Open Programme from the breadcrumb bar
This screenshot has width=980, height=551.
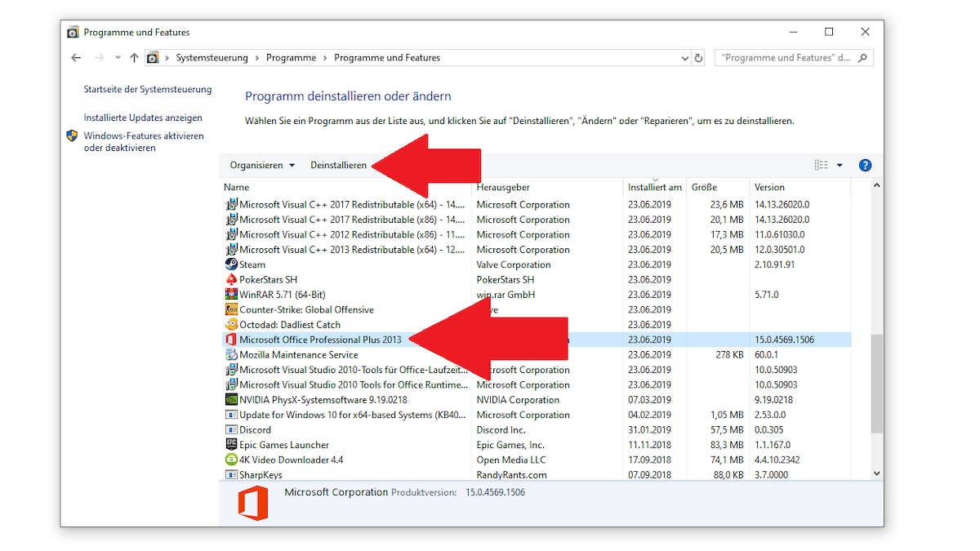(292, 57)
